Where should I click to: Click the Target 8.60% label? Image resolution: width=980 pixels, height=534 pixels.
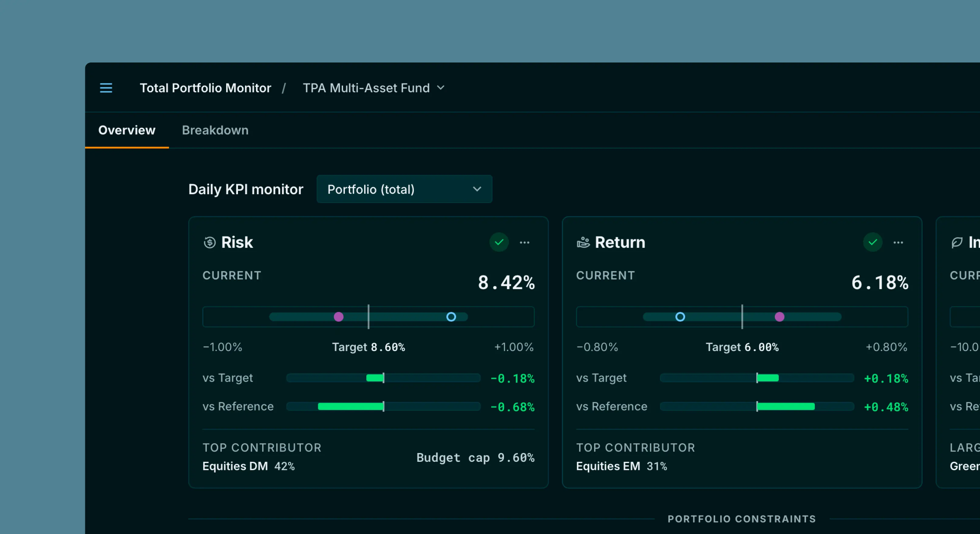tap(369, 347)
